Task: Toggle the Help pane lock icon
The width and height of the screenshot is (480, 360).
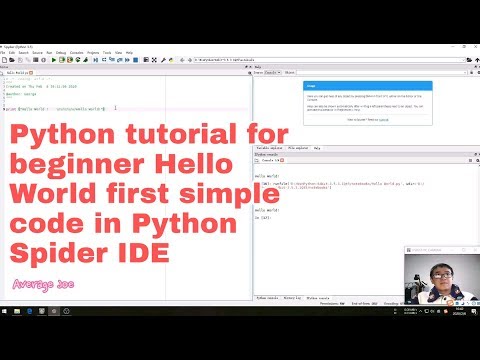Action: click(472, 72)
